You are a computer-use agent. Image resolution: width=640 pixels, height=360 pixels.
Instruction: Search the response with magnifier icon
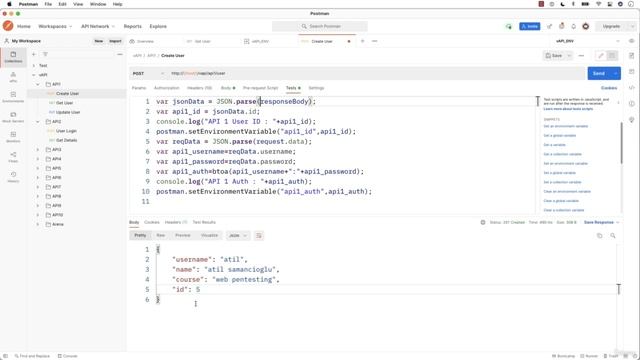point(613,236)
